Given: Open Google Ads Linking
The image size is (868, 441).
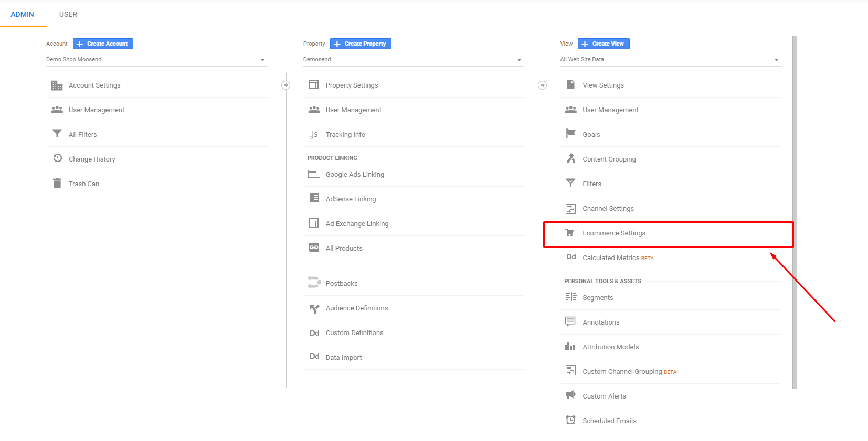Looking at the screenshot, I should (x=414, y=174).
